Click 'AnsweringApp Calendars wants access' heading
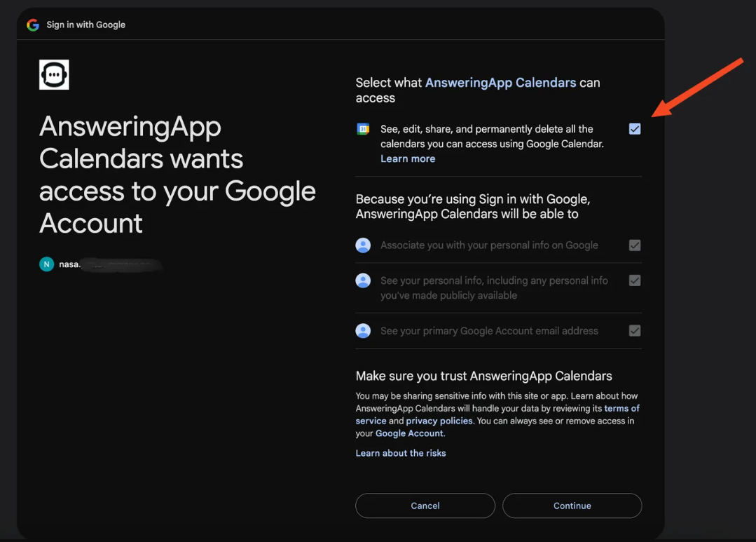The width and height of the screenshot is (756, 542). 177,175
